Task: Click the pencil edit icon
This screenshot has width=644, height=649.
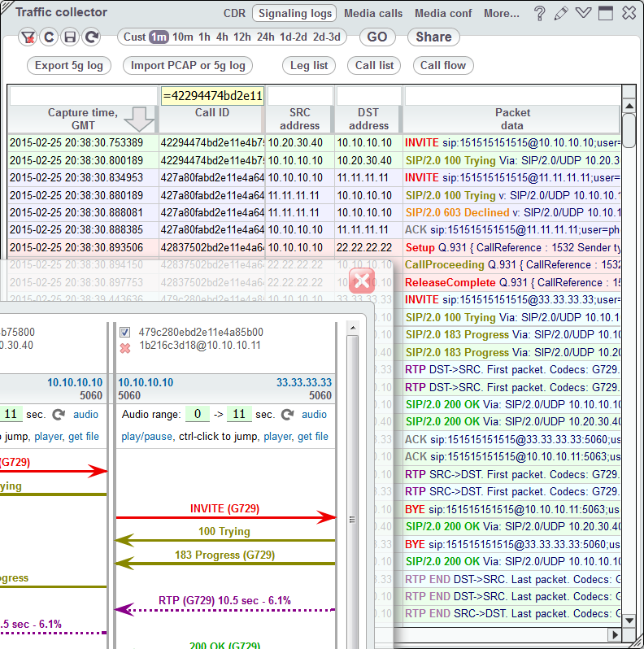Action: [561, 13]
